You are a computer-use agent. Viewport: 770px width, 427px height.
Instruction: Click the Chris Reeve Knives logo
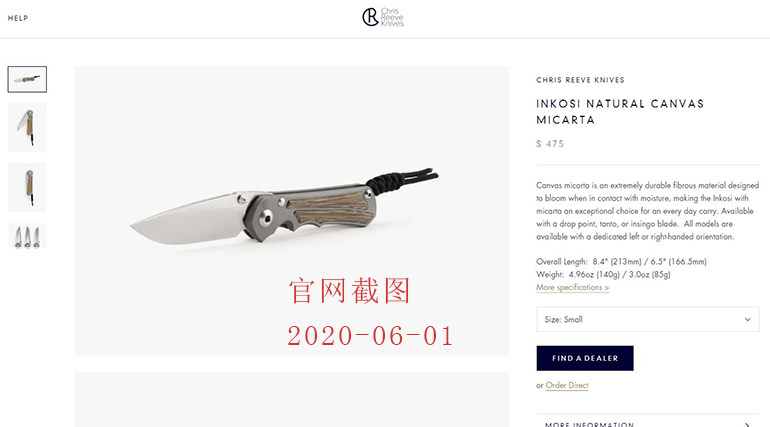point(383,17)
